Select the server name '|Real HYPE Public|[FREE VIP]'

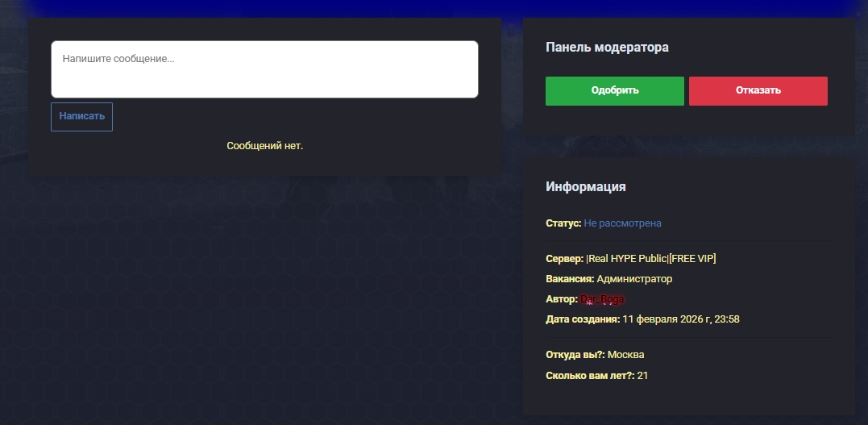tap(651, 259)
